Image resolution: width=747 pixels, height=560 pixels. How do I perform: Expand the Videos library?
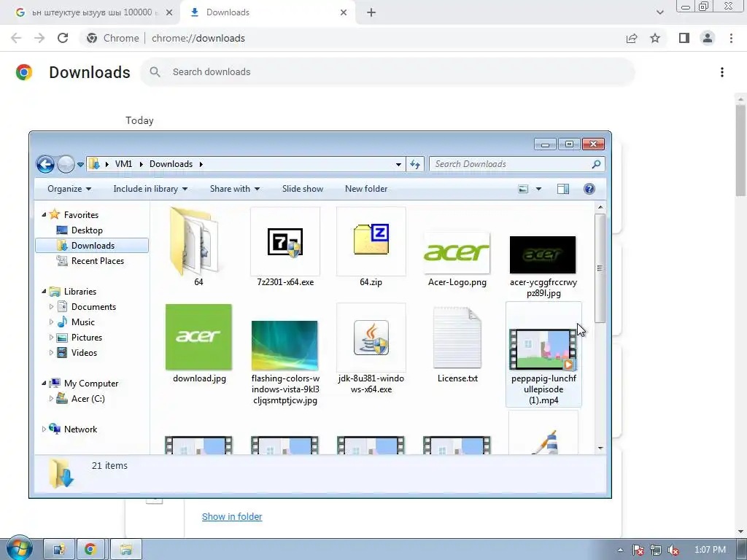51,353
